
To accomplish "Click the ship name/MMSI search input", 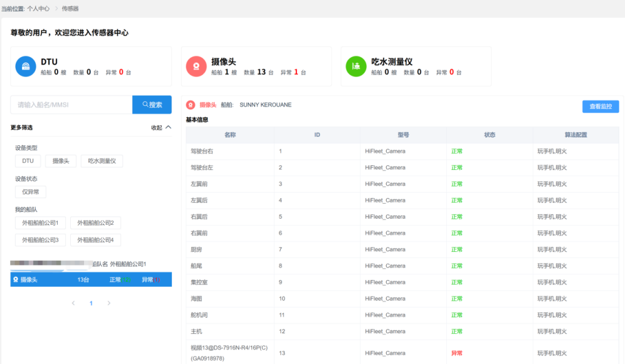I will click(x=71, y=105).
